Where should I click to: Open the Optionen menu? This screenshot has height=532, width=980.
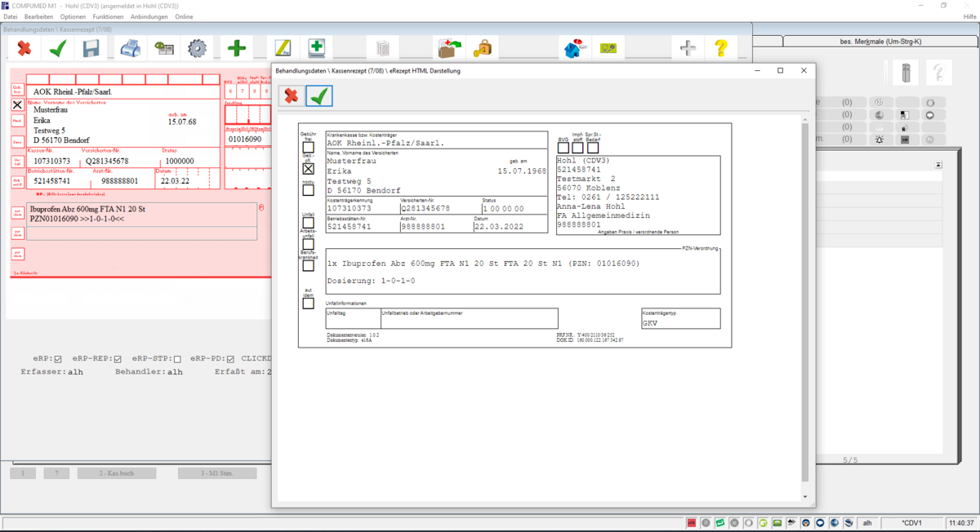pyautogui.click(x=73, y=16)
